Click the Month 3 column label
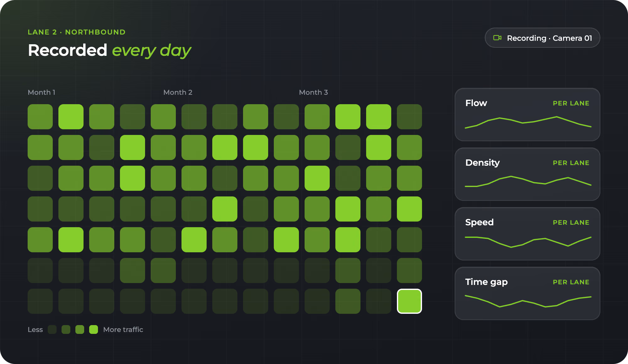Viewport: 628px width, 364px height. pyautogui.click(x=313, y=92)
